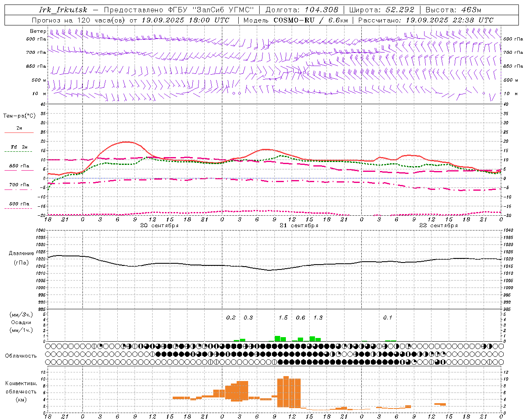525x420 pixels.
Task: Click the 2м temperature legend entry
Action: click(x=19, y=128)
